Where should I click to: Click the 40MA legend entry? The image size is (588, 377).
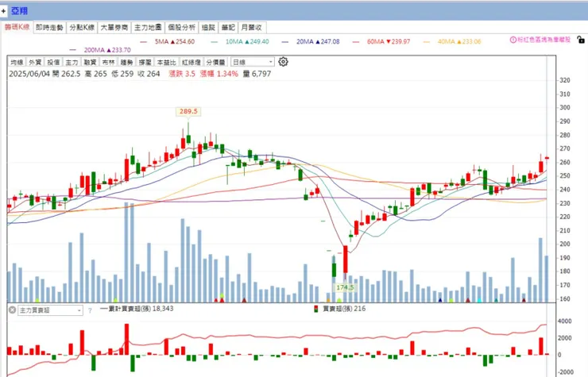click(x=453, y=41)
